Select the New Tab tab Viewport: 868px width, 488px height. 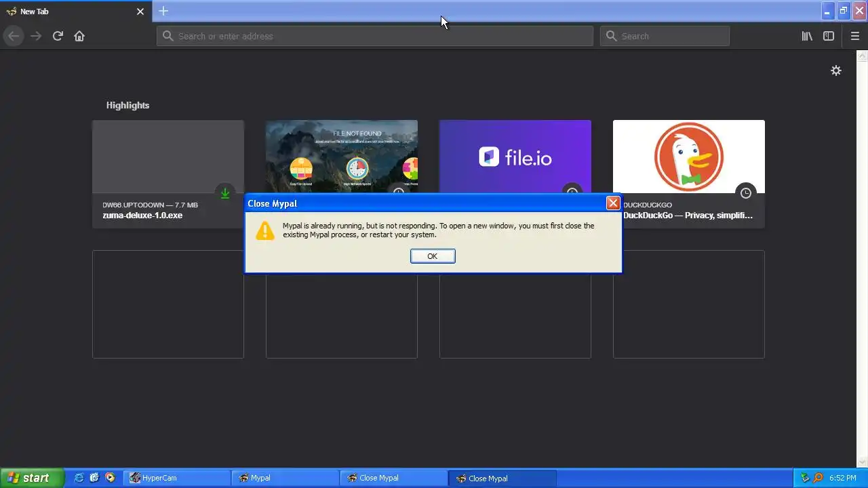point(76,12)
